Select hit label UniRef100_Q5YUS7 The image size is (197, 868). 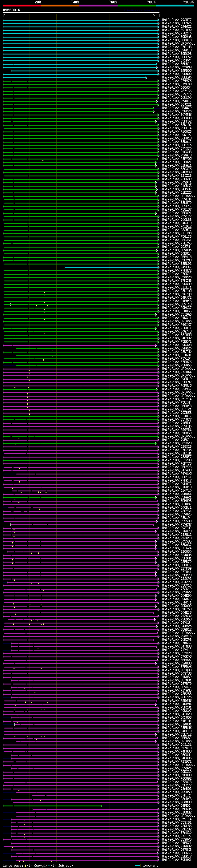coord(177,419)
